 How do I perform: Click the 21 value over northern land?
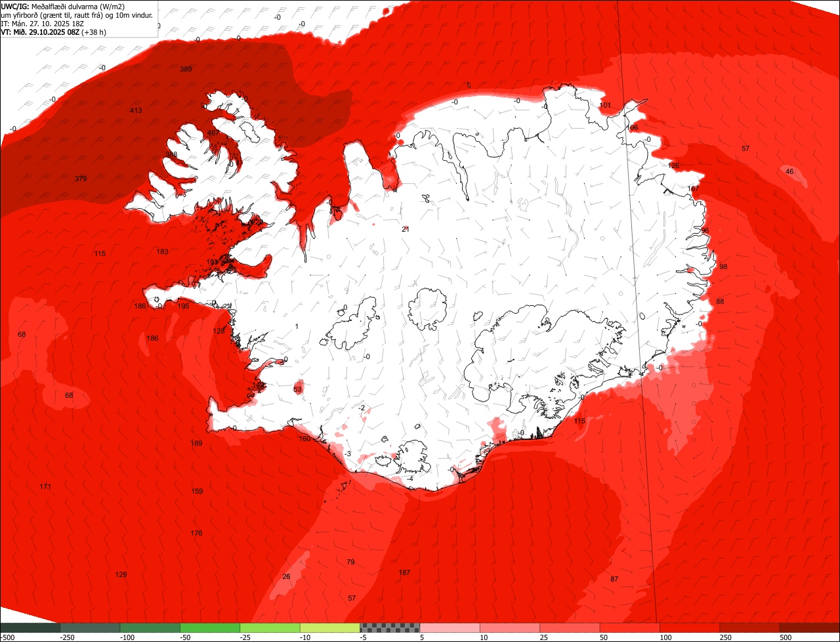coord(406,229)
